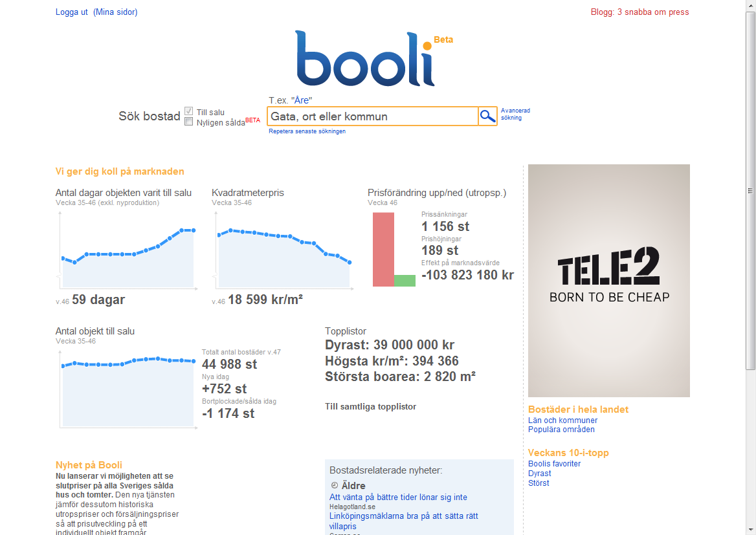Click the clock icon beside Äldre

click(x=334, y=485)
